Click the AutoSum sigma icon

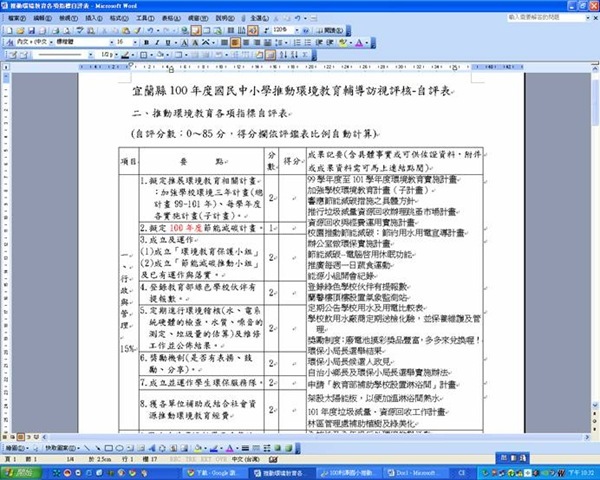coord(305,55)
